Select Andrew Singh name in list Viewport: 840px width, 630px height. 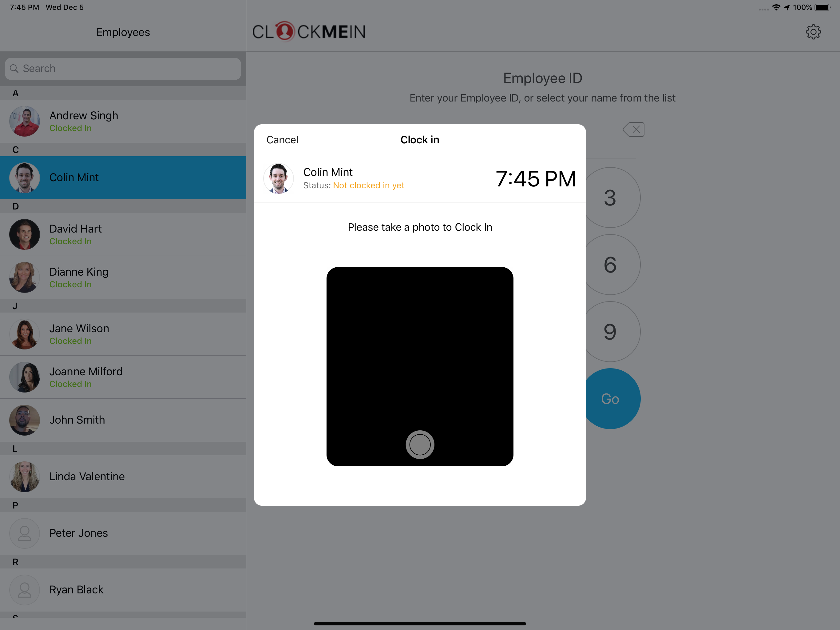click(84, 116)
